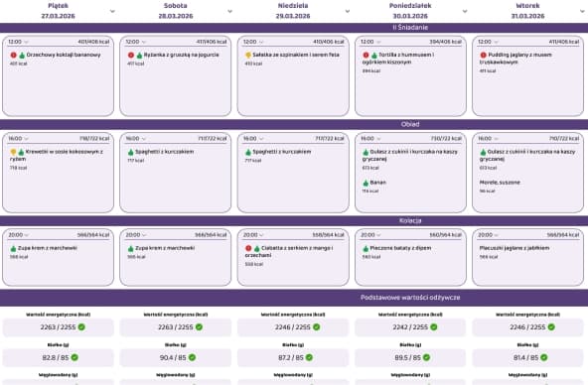Screen dimensions: 588x385
Task: Open Orzechowy koktajl bananowy meal
Action: (x=64, y=55)
